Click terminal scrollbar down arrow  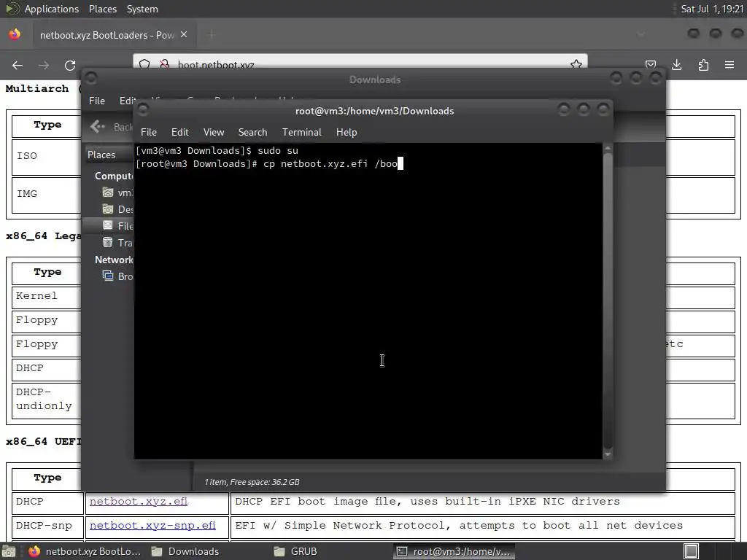click(x=608, y=455)
